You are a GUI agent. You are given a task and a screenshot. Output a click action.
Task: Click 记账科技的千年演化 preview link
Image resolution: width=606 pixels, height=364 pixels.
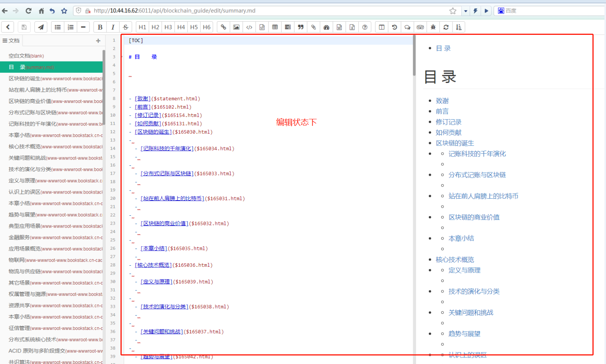click(x=477, y=154)
